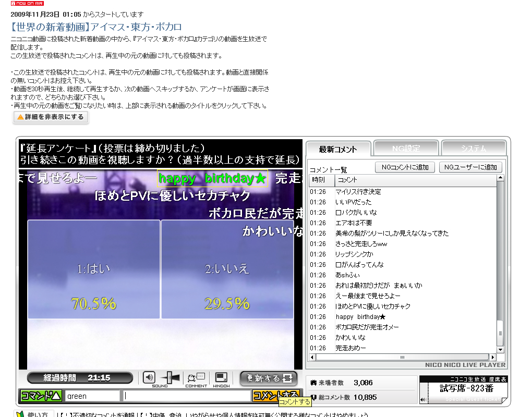Click NGコメントに追加 button
Screen dimensions: 532x417
pos(405,167)
